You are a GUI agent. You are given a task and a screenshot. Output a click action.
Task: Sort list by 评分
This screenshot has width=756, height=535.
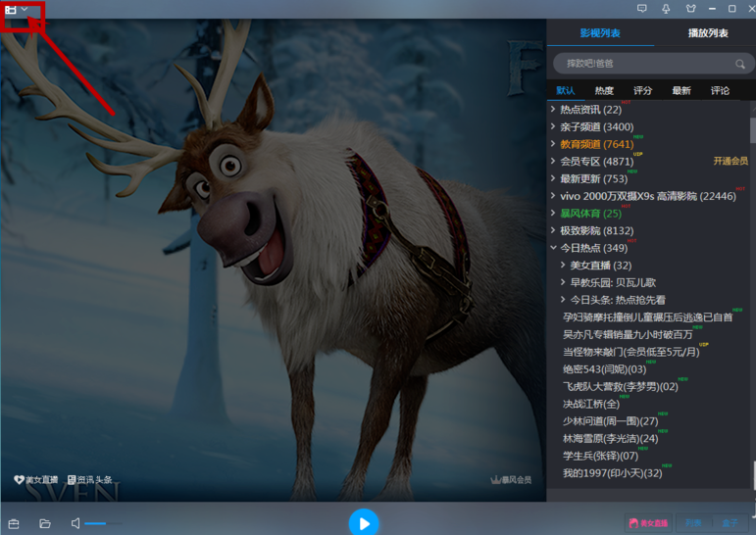tap(642, 90)
